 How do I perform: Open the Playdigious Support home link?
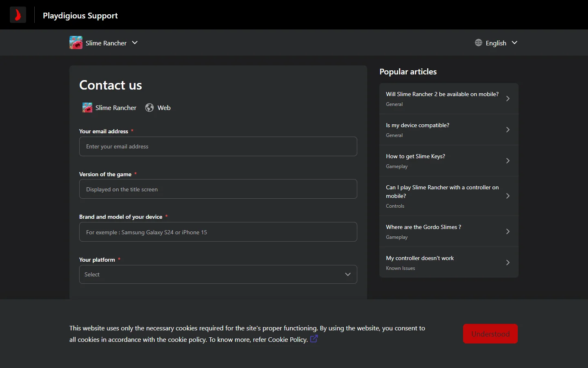click(80, 16)
